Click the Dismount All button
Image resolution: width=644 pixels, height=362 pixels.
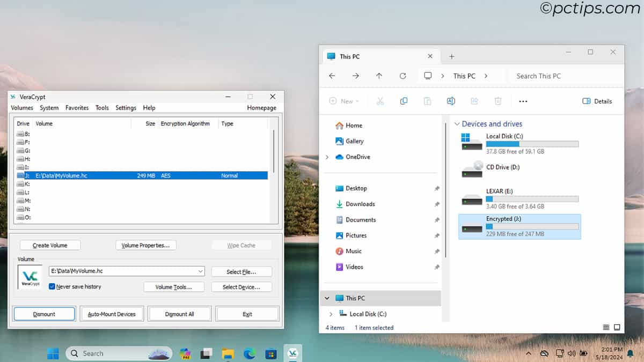tap(179, 313)
